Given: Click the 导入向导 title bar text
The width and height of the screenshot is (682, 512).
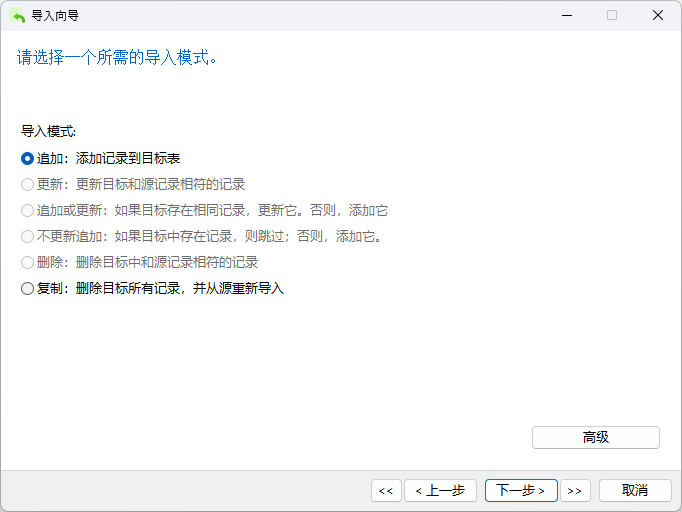Looking at the screenshot, I should 55,15.
